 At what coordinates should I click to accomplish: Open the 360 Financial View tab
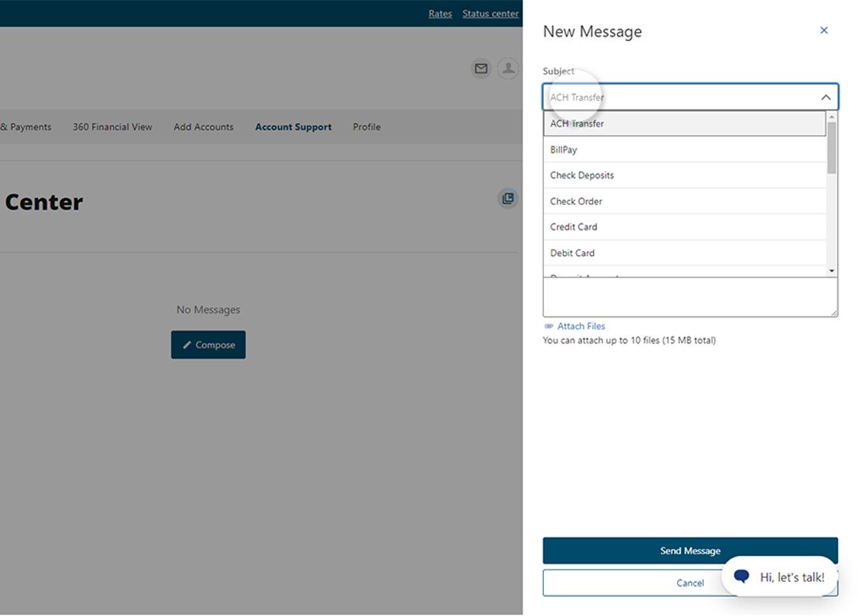(113, 127)
